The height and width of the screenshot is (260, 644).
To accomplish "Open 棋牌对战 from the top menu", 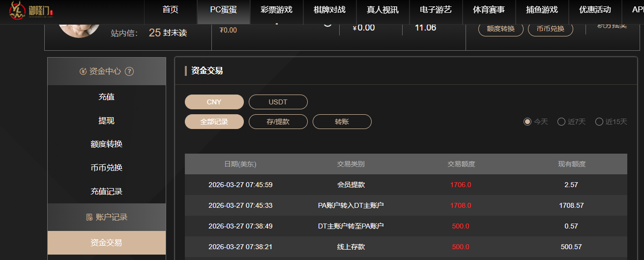I will point(329,10).
